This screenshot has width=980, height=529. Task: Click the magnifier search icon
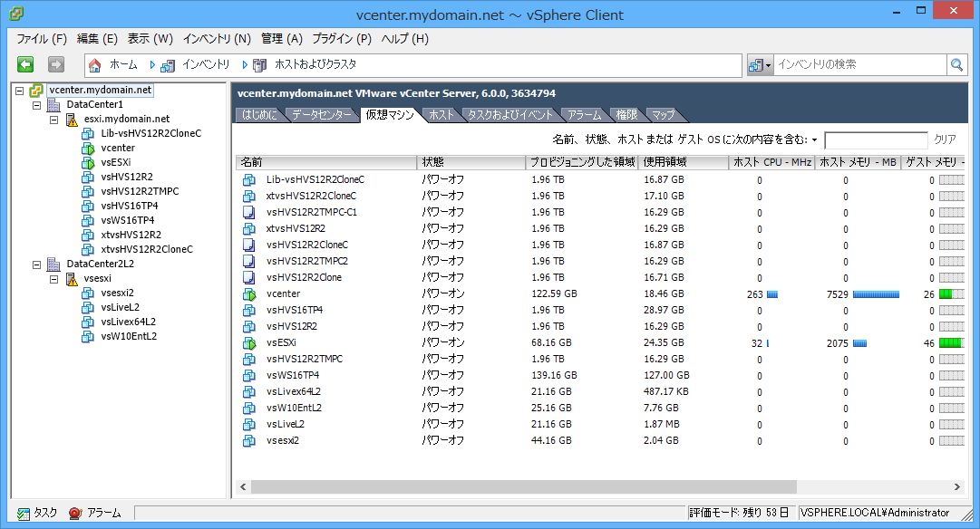coord(957,65)
